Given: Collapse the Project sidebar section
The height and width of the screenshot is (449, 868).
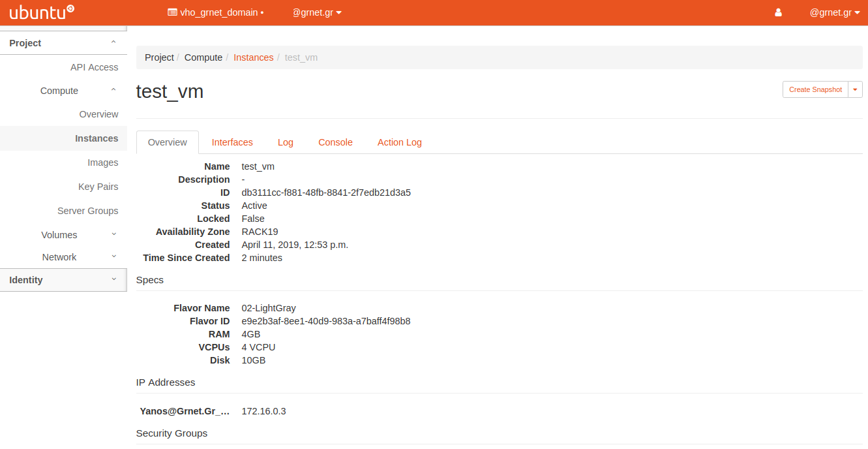Looking at the screenshot, I should coord(63,43).
